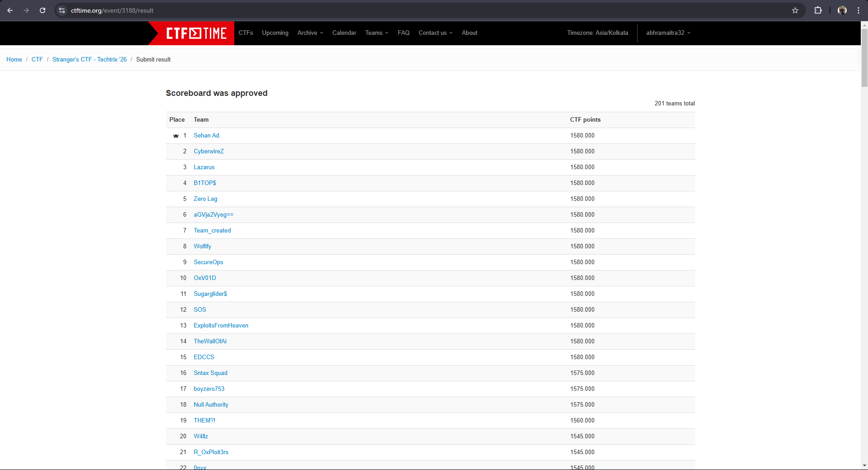The image size is (868, 470).
Task: Click the crown icon beside Sehan Ad.
Action: [175, 135]
